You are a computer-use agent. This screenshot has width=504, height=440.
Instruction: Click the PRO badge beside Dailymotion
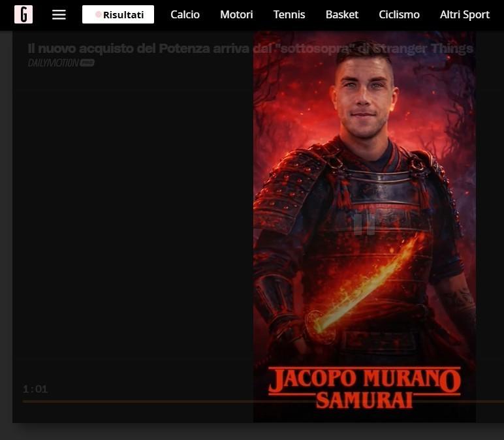coord(87,63)
